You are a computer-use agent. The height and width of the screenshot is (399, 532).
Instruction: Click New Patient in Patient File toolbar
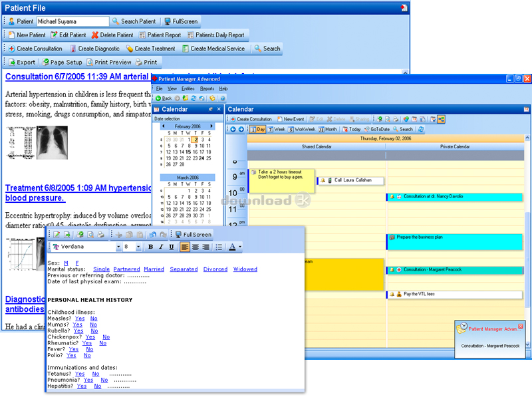pos(27,35)
